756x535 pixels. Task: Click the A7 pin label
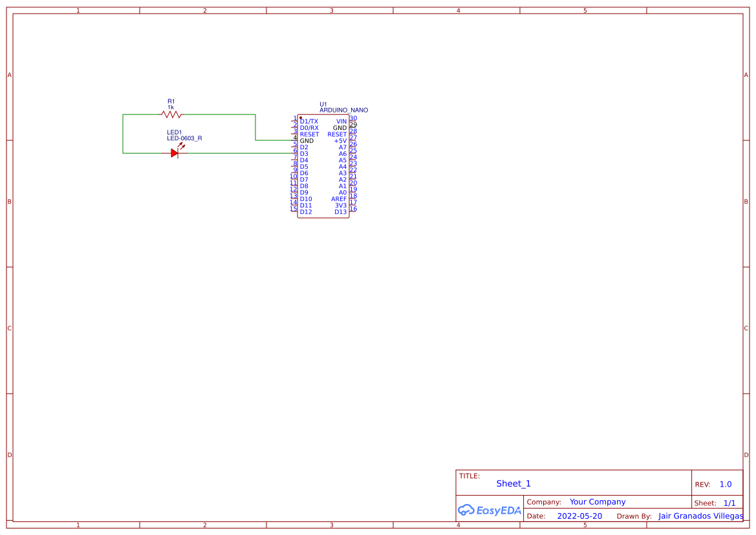click(343, 147)
